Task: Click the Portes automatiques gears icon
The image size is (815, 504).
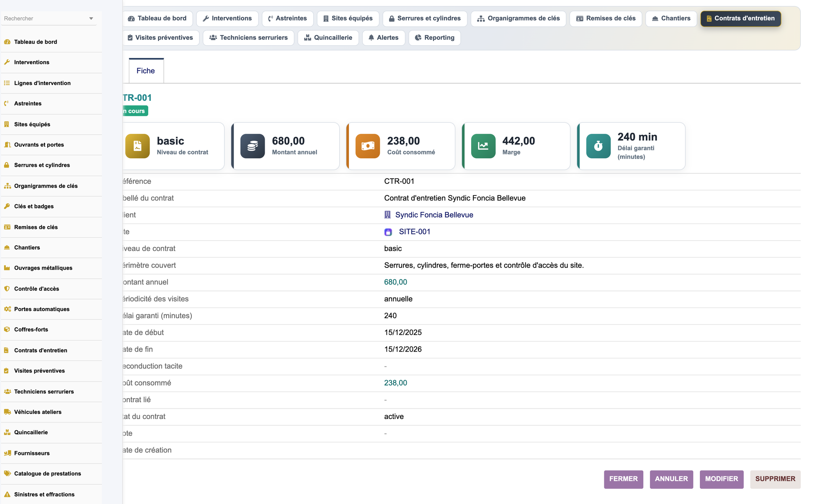Action: pos(7,309)
